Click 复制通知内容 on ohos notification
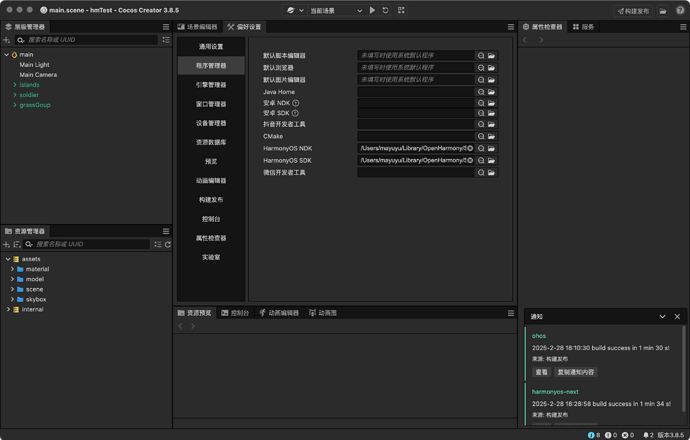This screenshot has width=690, height=440. 576,372
